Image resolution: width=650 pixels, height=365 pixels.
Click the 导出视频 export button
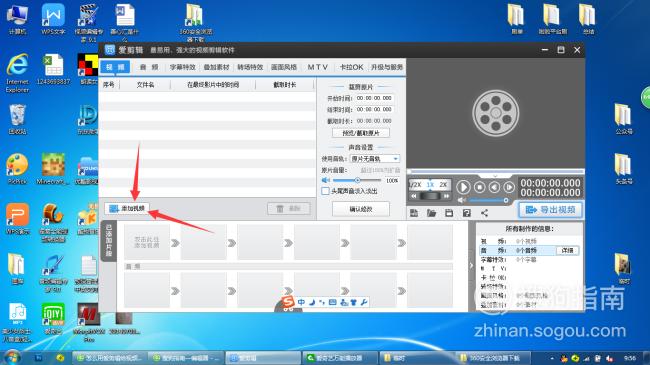[550, 210]
